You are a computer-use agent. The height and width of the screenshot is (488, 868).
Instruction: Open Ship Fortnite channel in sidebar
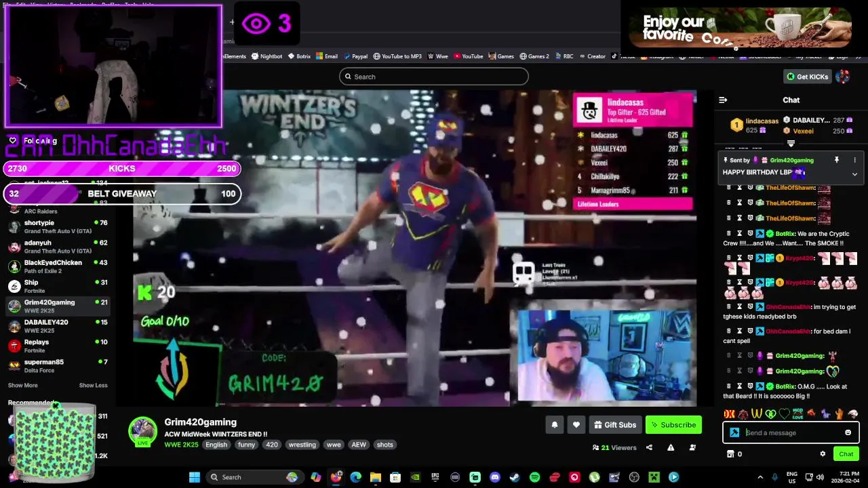(58, 286)
